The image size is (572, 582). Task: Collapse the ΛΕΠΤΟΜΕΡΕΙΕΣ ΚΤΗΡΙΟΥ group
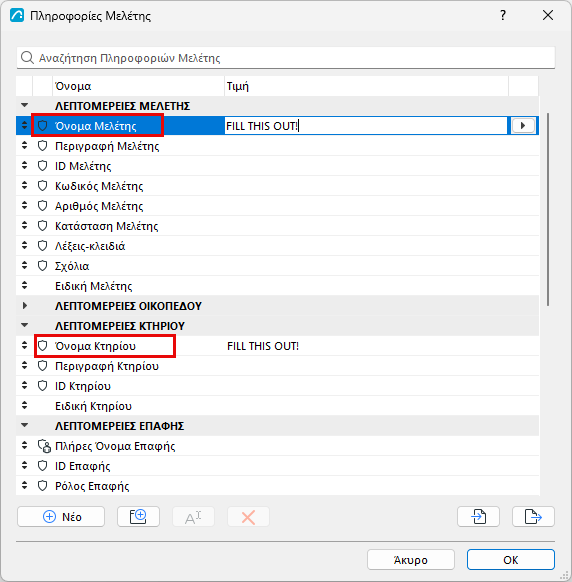(x=24, y=326)
